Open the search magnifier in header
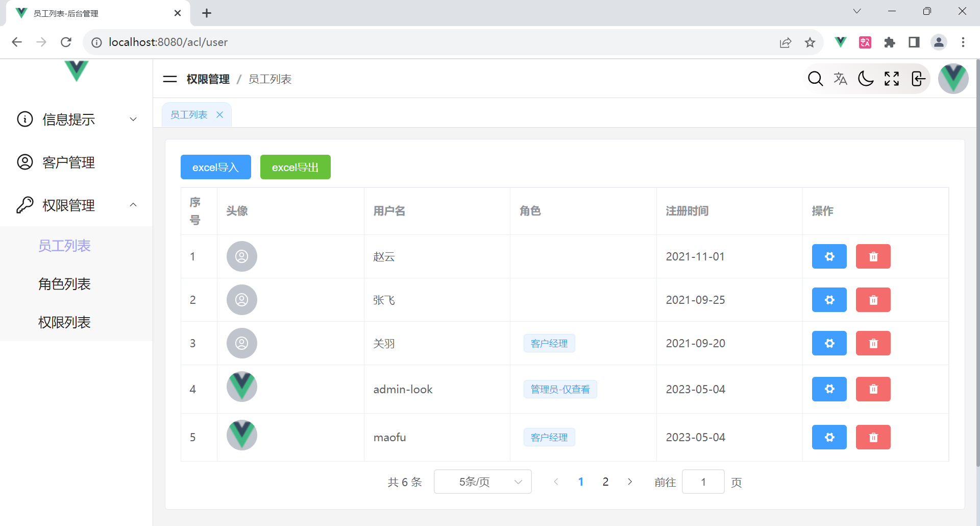 [815, 79]
